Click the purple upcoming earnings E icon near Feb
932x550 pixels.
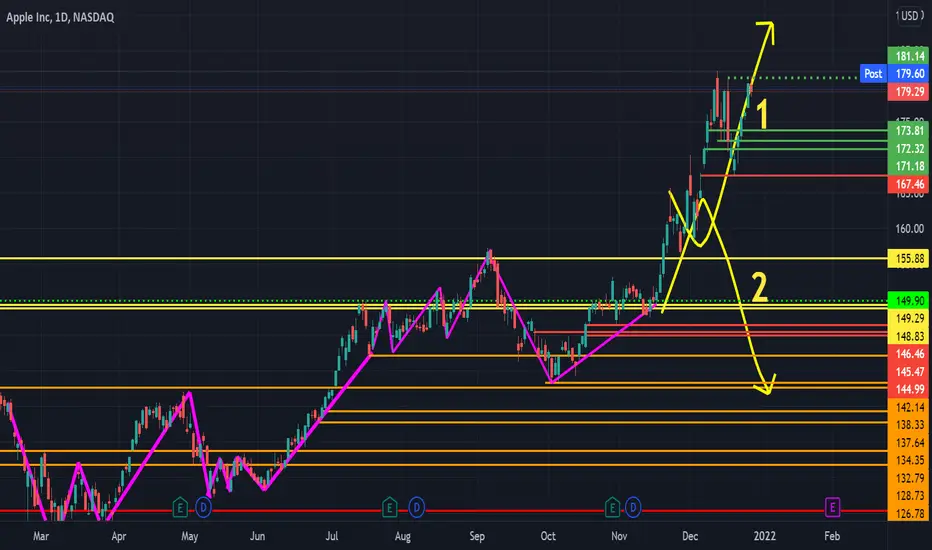832,507
